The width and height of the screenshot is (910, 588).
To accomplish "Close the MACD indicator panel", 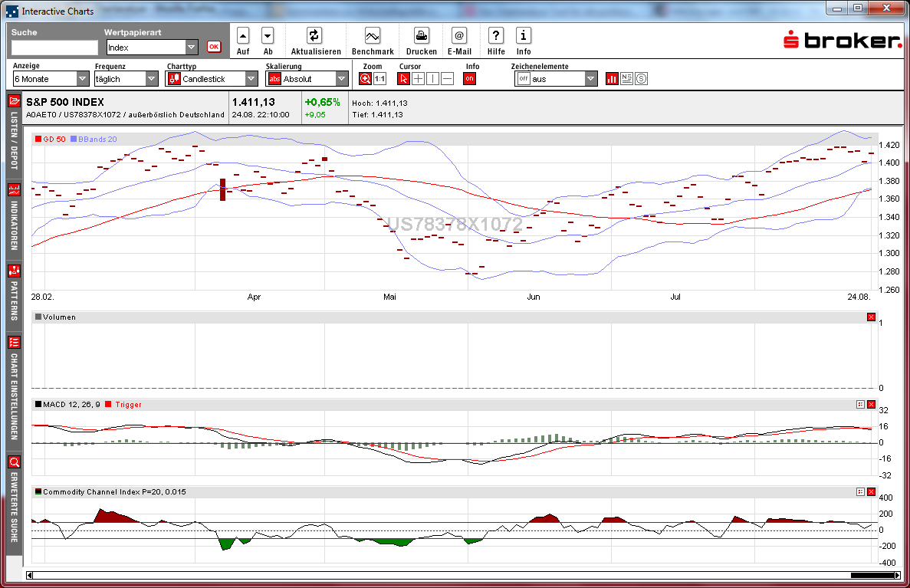I will (x=871, y=404).
